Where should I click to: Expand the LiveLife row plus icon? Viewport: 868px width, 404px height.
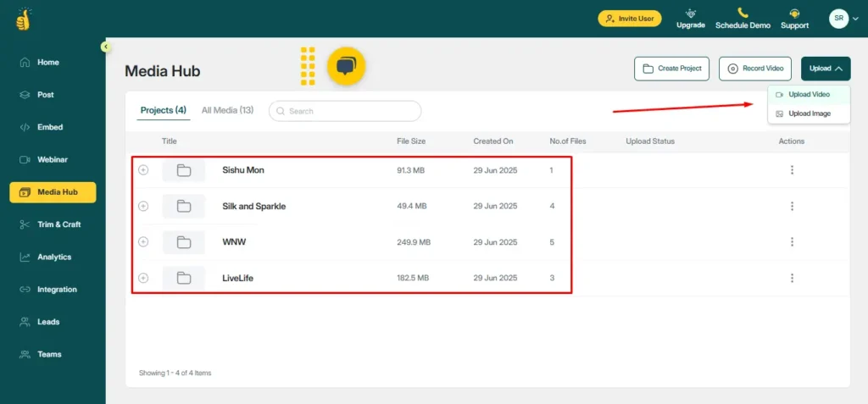[x=143, y=278]
